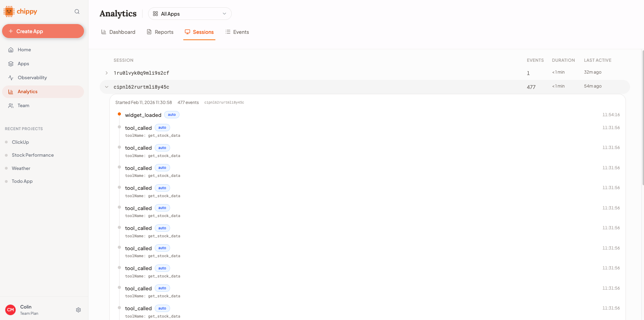This screenshot has width=644, height=320.
Task: Open ClickUp recent project
Action: [20, 142]
